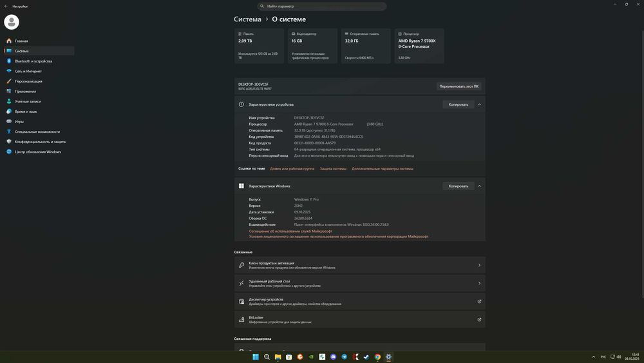
Task: Click Переименовать этот ПК button
Action: pyautogui.click(x=459, y=86)
